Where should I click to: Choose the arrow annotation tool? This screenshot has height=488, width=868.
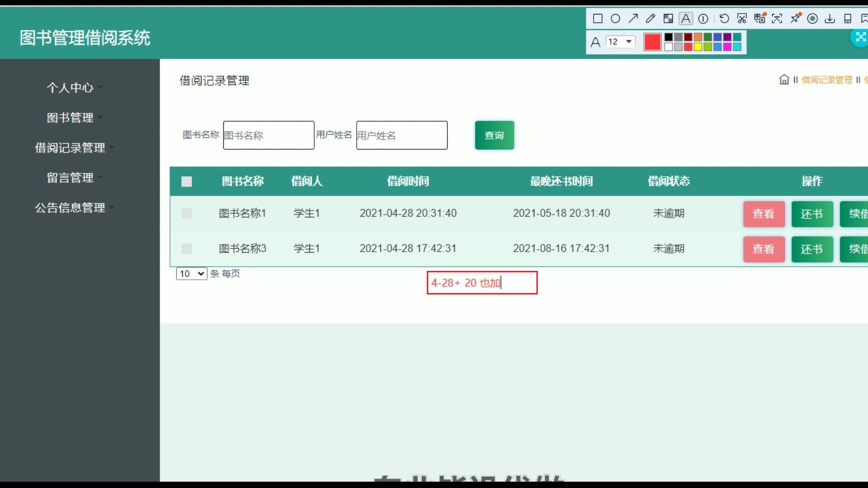coord(633,19)
